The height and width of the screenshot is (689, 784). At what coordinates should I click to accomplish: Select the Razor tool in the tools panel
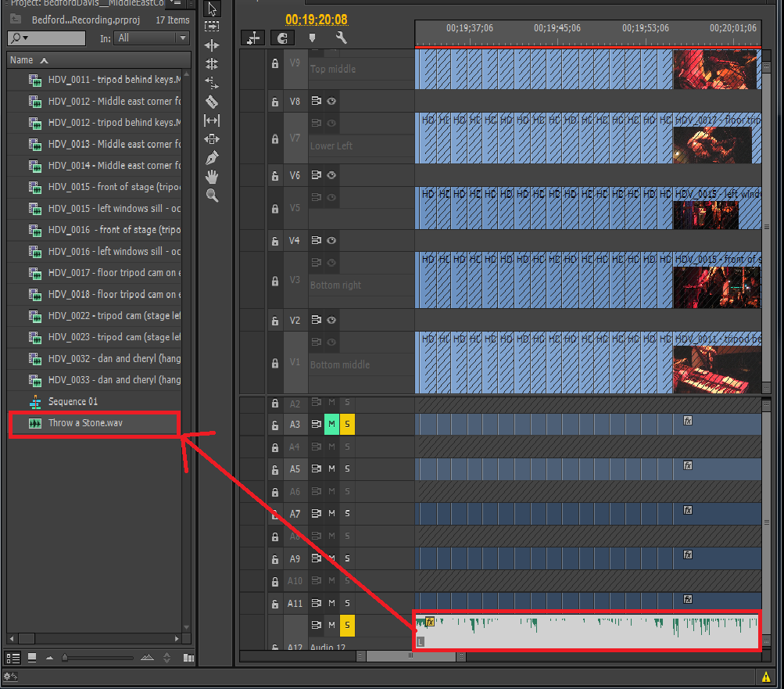pos(211,102)
